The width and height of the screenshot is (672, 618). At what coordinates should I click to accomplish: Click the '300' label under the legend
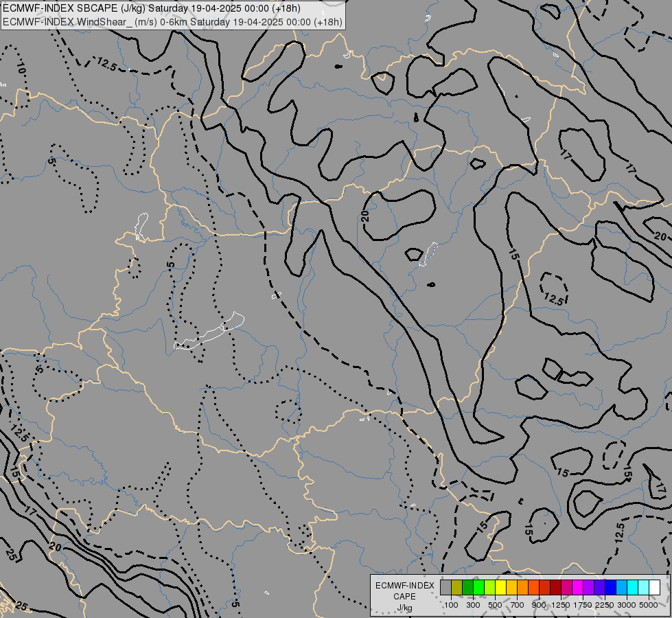tap(473, 605)
